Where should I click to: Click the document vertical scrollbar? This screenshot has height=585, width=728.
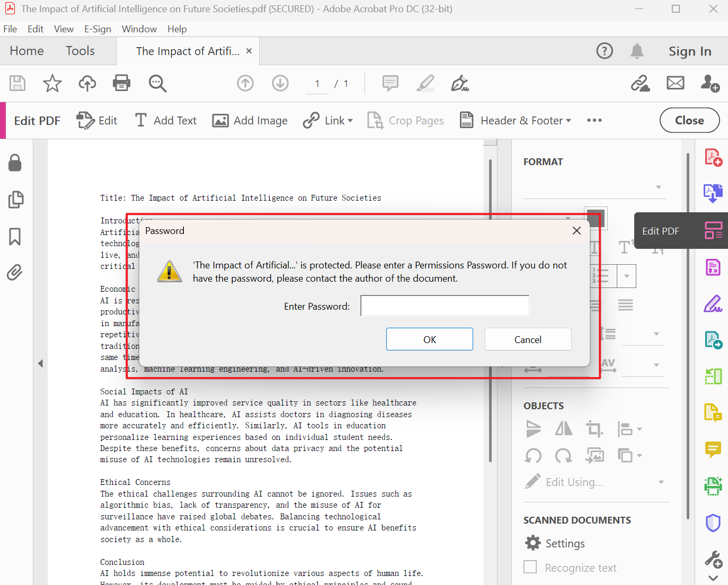[490, 310]
